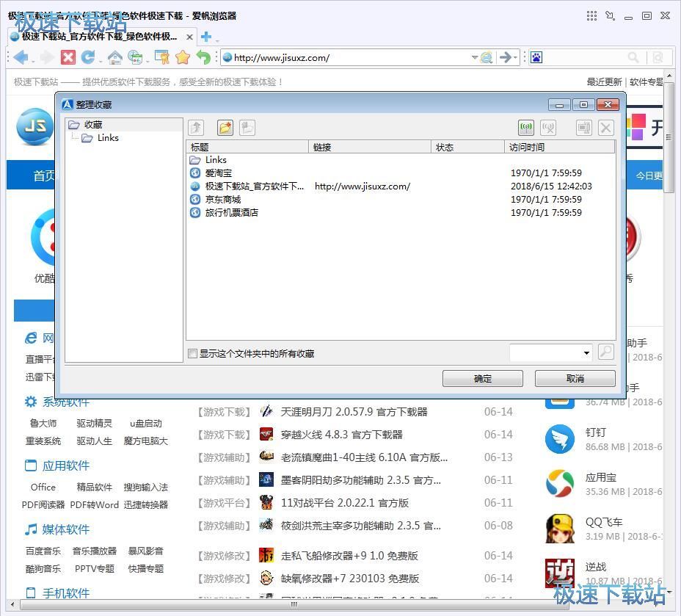Click the IE compatibility mode icon
Image resolution: width=681 pixels, height=616 pixels.
(x=487, y=57)
